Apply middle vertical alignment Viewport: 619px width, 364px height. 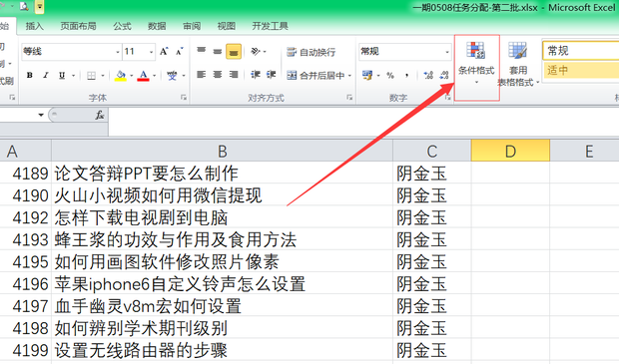click(217, 51)
